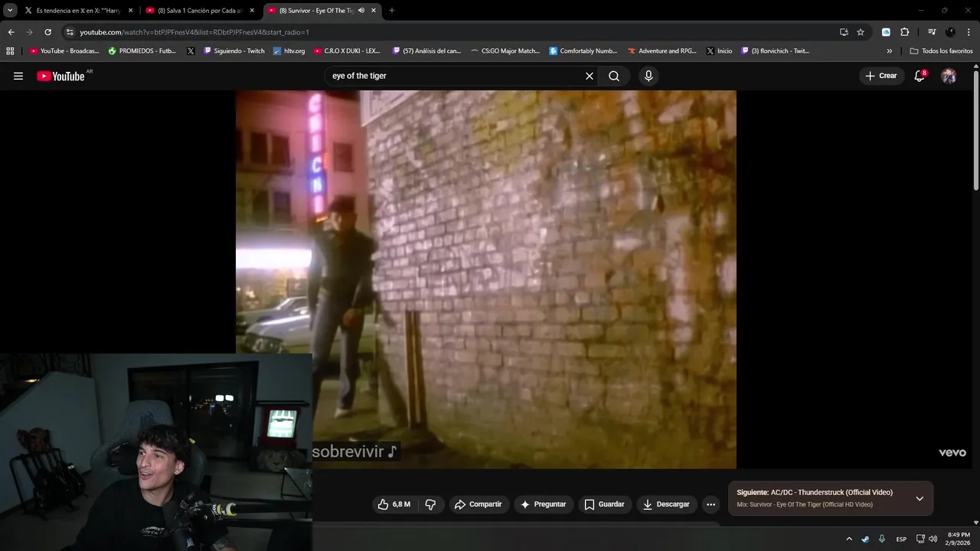Open the taskbar volume speaker icon
980x551 pixels.
[x=933, y=539]
